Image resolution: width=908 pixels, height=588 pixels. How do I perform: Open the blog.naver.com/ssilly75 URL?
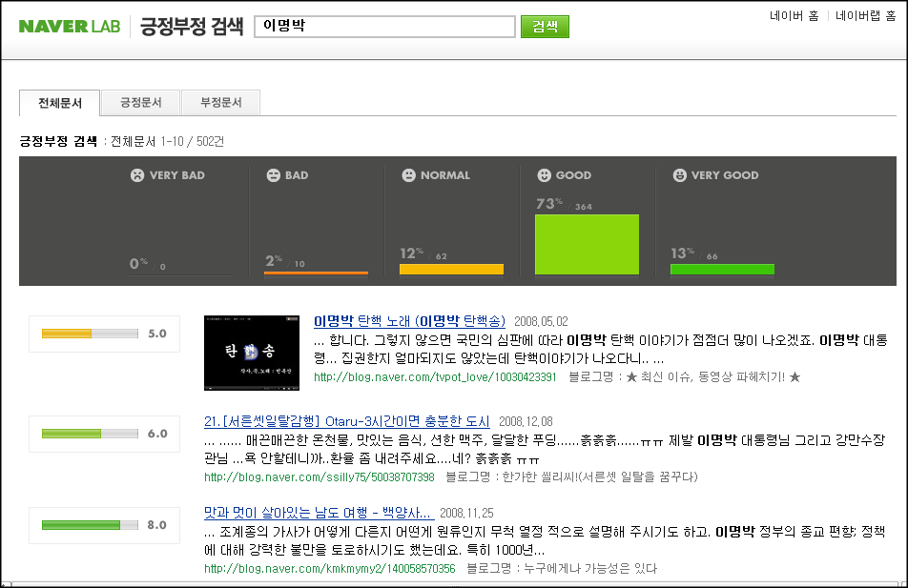(320, 476)
